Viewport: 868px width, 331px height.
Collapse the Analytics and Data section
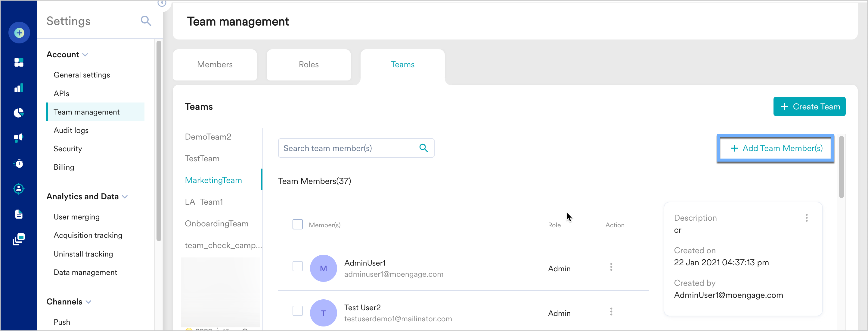coord(125,197)
